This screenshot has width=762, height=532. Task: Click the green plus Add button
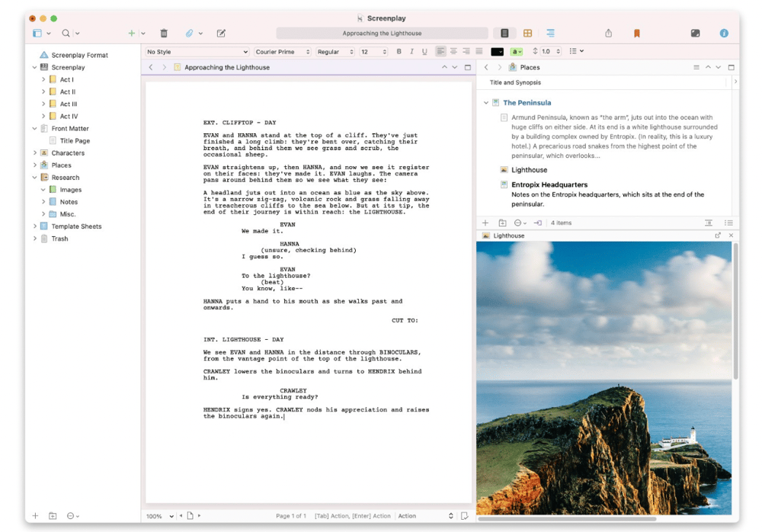point(131,33)
